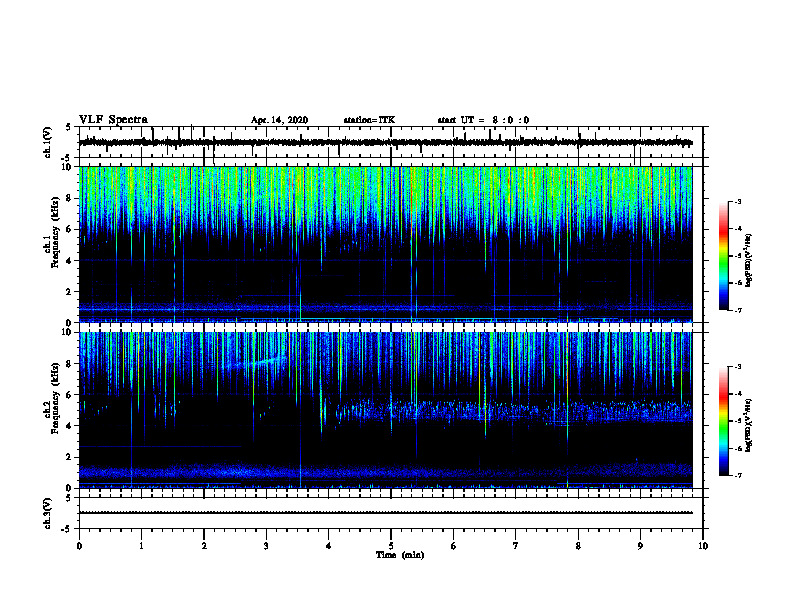Viewport: 792px width, 612px height.
Task: Click the "station=ITK" header label
Action: coord(369,120)
